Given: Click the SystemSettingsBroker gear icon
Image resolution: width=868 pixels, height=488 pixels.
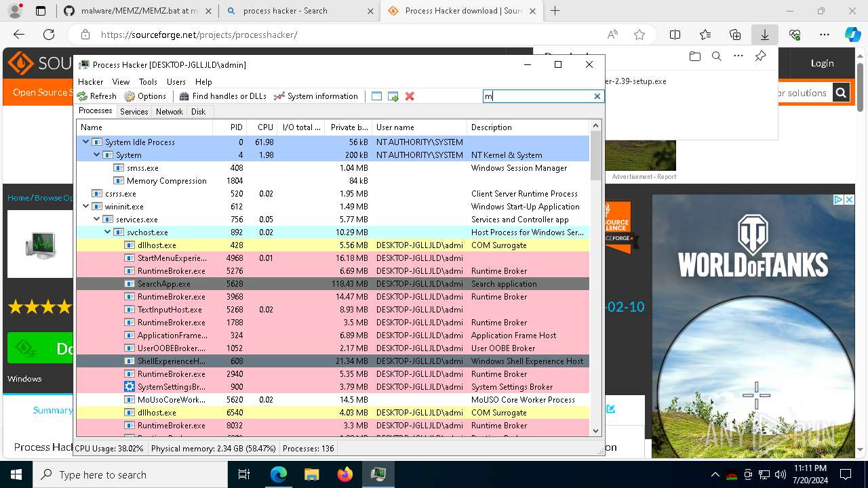Looking at the screenshot, I should [x=130, y=387].
